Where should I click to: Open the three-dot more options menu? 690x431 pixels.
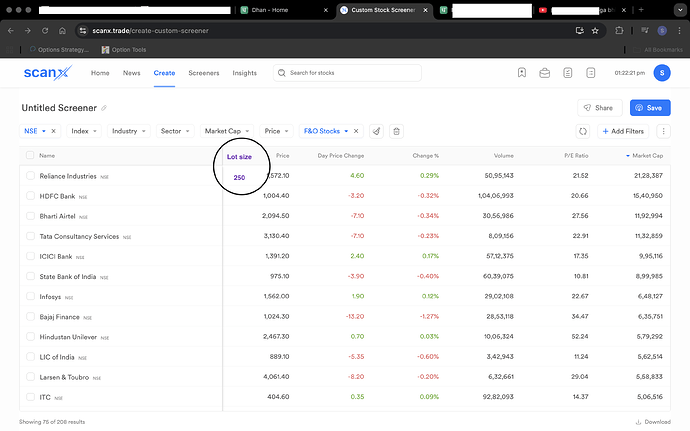[x=663, y=131]
